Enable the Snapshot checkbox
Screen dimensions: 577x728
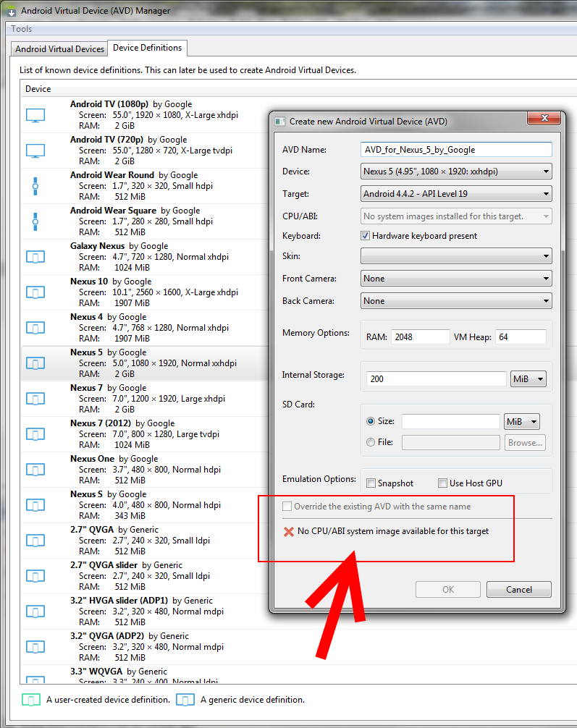pos(371,483)
